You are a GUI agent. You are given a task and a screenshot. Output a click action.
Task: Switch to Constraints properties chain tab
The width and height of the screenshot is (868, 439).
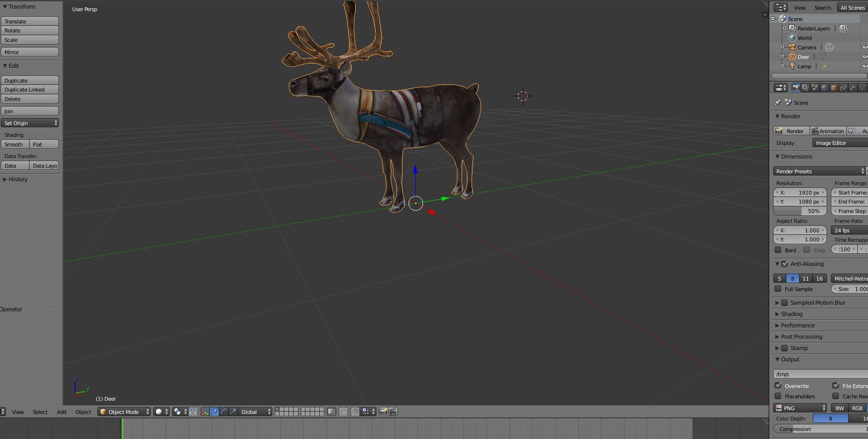tap(843, 88)
